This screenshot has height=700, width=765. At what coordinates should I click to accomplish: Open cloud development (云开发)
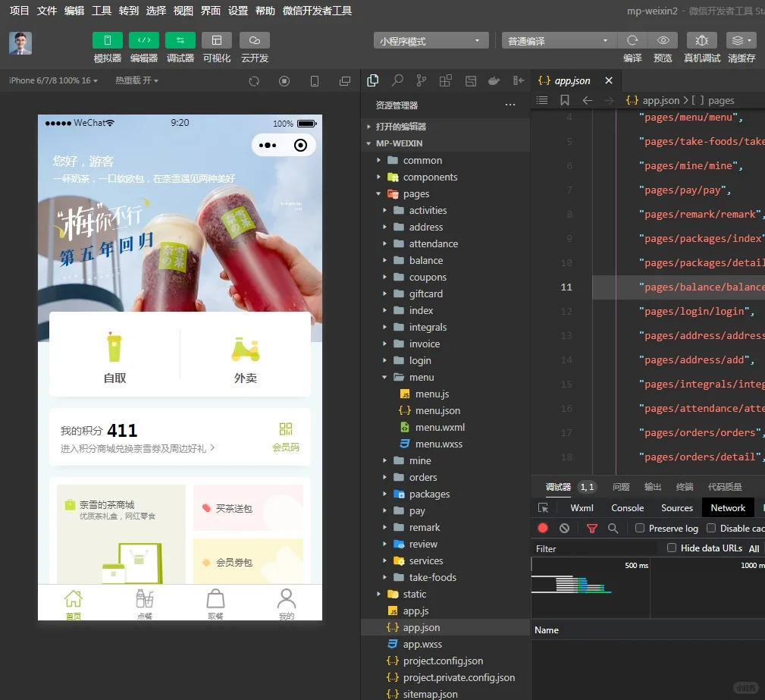255,40
